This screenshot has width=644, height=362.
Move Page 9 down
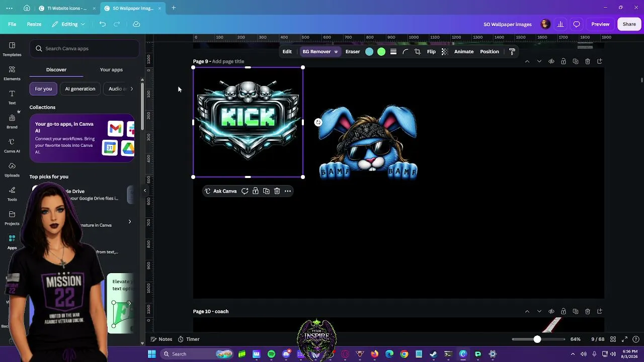539,61
